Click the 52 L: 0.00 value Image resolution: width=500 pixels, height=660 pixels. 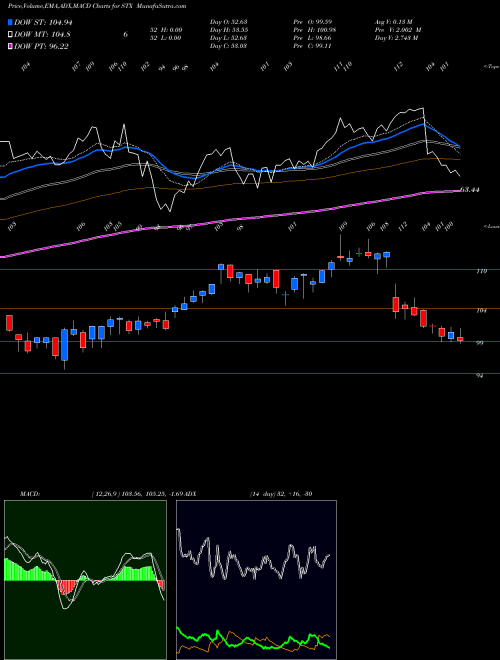click(x=166, y=38)
